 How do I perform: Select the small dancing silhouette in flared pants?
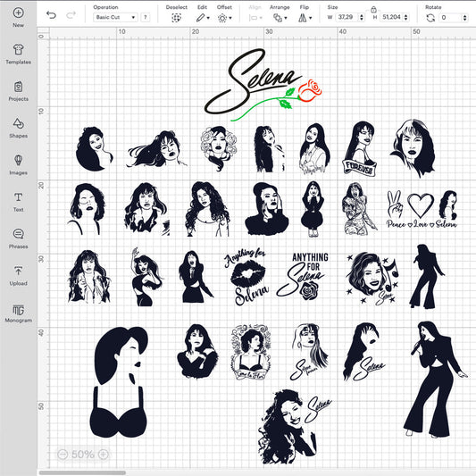427,276
